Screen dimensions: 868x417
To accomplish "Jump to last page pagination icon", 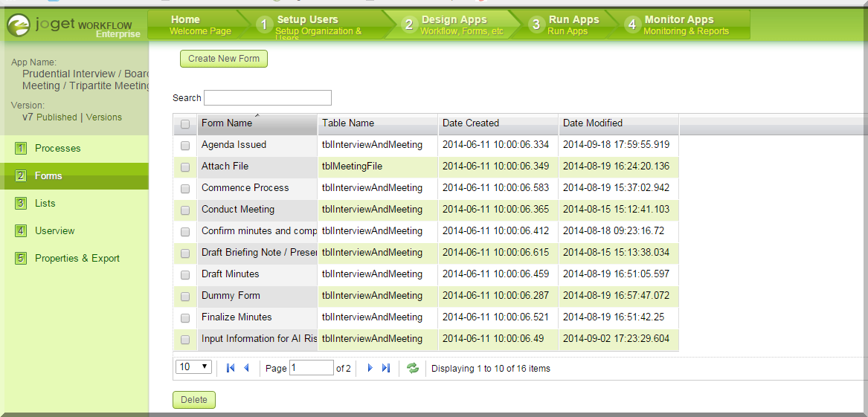I will click(x=385, y=368).
